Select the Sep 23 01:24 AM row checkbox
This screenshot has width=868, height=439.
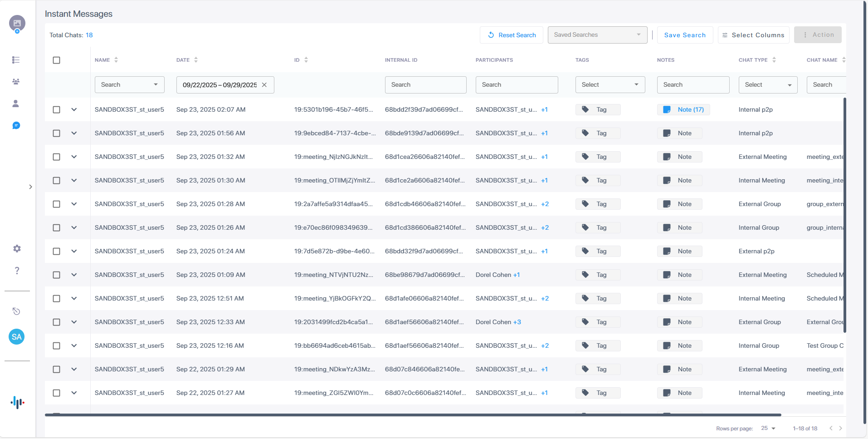tap(57, 251)
